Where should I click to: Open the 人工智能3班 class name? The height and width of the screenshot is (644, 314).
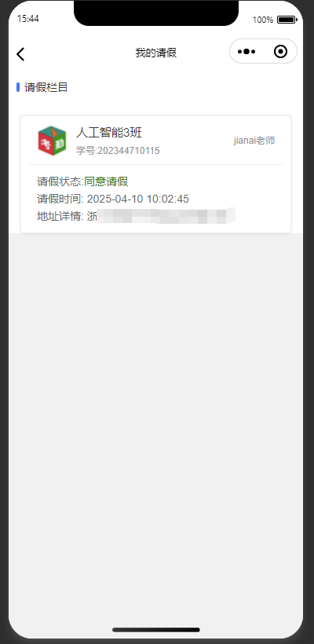pos(109,133)
